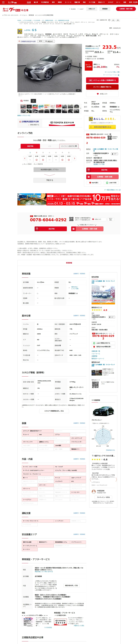Click the LINE icon in the dealer detail panel

point(94,343)
